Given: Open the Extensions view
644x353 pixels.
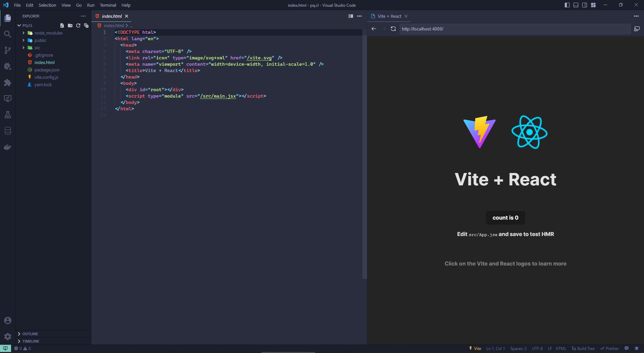Looking at the screenshot, I should point(7,82).
